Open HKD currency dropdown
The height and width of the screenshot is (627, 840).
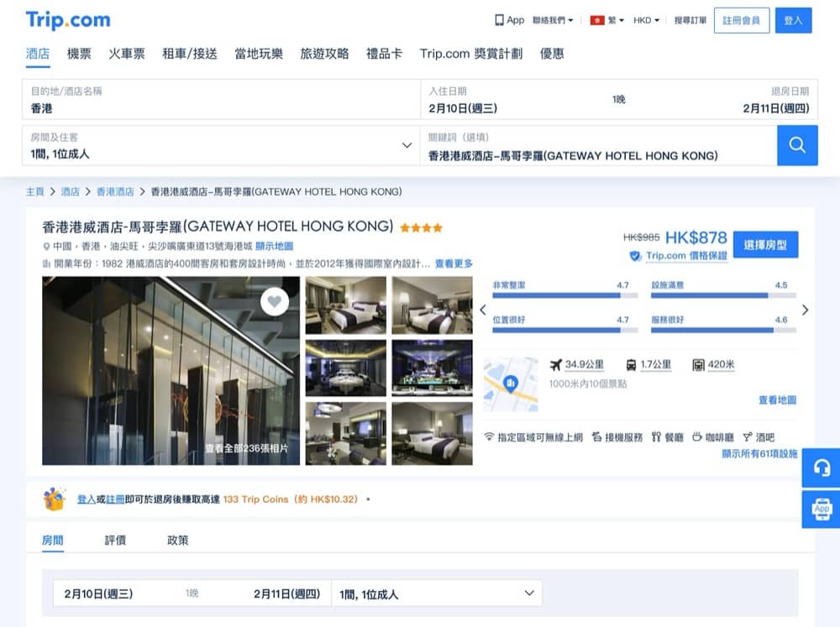(x=646, y=20)
